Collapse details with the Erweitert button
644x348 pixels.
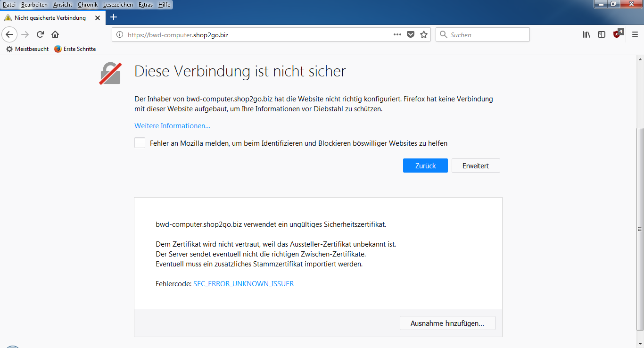(475, 166)
